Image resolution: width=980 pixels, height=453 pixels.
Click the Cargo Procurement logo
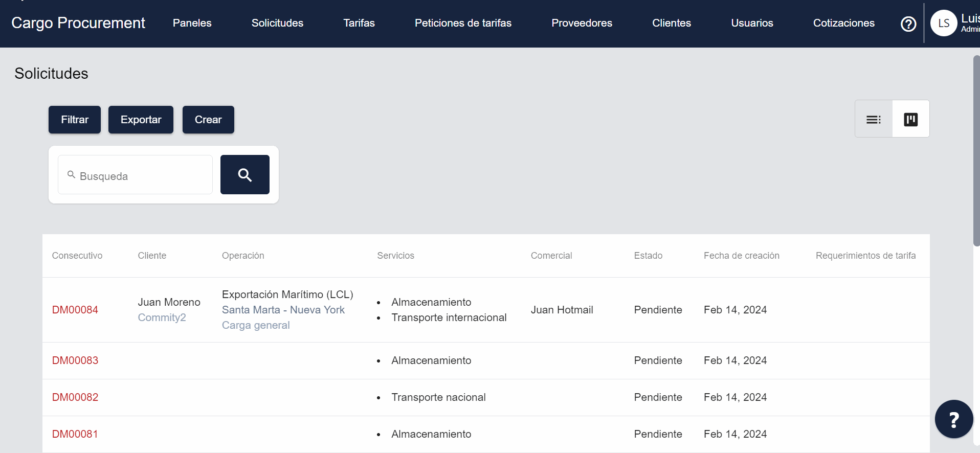[78, 23]
